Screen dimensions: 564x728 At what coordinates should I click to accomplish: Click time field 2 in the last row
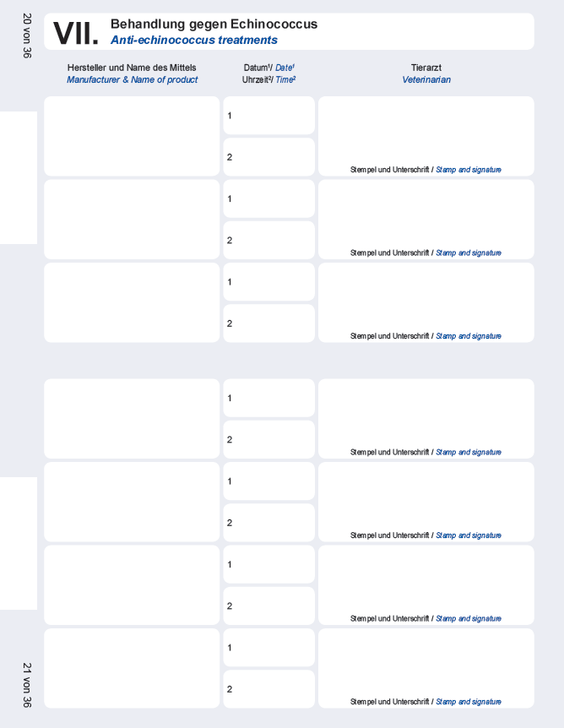pos(268,689)
